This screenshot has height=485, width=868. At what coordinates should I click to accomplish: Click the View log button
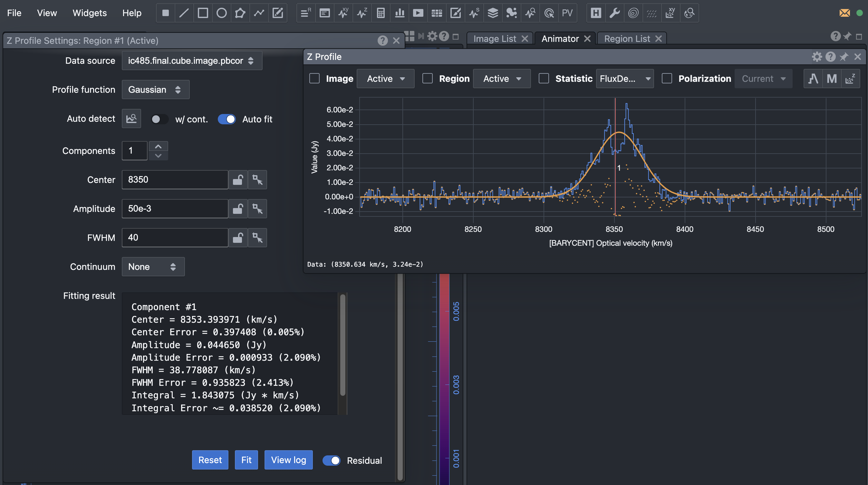(288, 460)
